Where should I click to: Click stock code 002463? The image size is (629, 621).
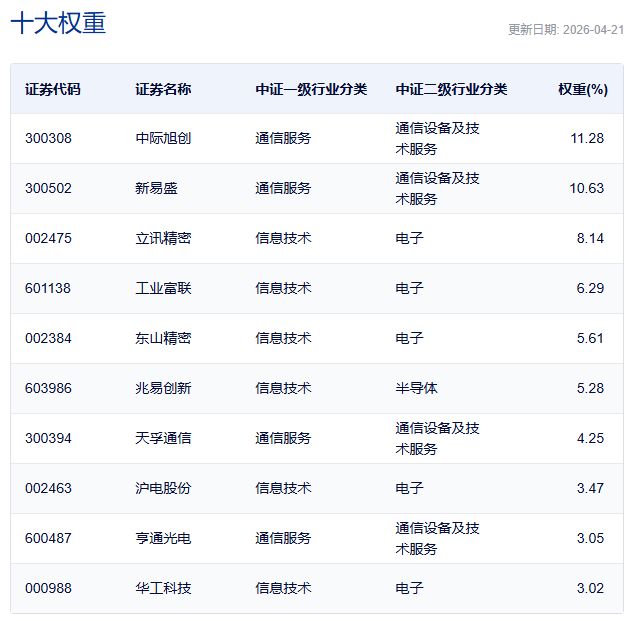[49, 488]
